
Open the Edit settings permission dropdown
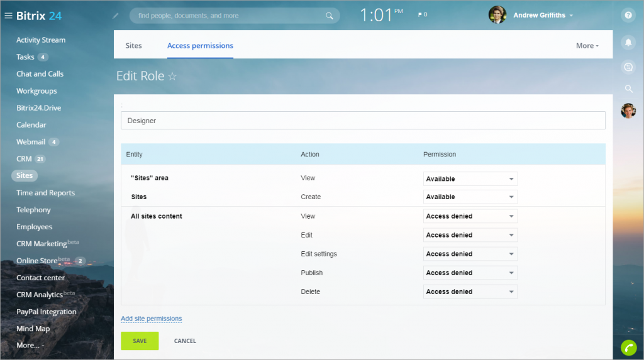[470, 254]
